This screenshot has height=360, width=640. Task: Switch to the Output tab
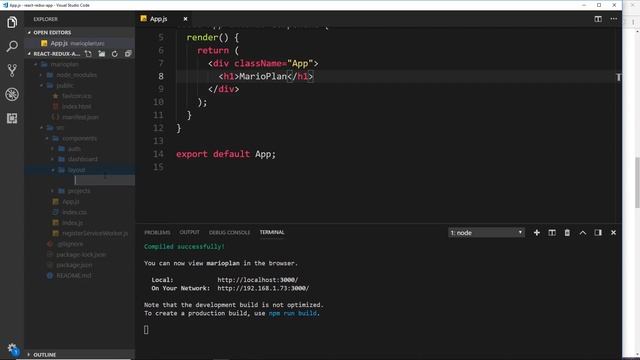[189, 232]
